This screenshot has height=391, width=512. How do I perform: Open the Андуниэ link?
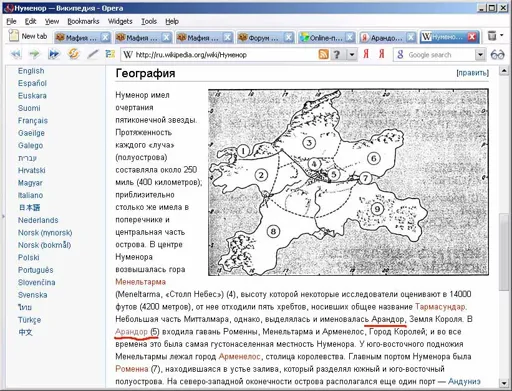(x=464, y=381)
